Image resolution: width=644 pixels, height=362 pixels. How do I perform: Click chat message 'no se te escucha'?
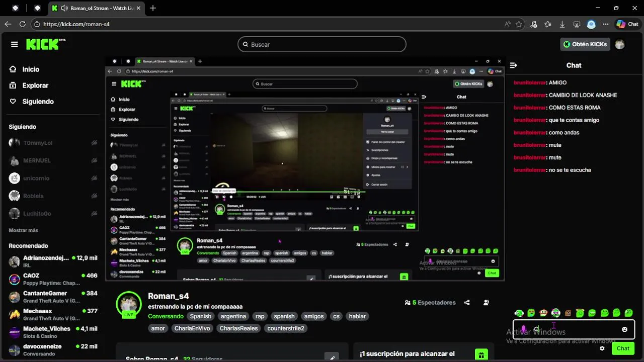coord(570,170)
